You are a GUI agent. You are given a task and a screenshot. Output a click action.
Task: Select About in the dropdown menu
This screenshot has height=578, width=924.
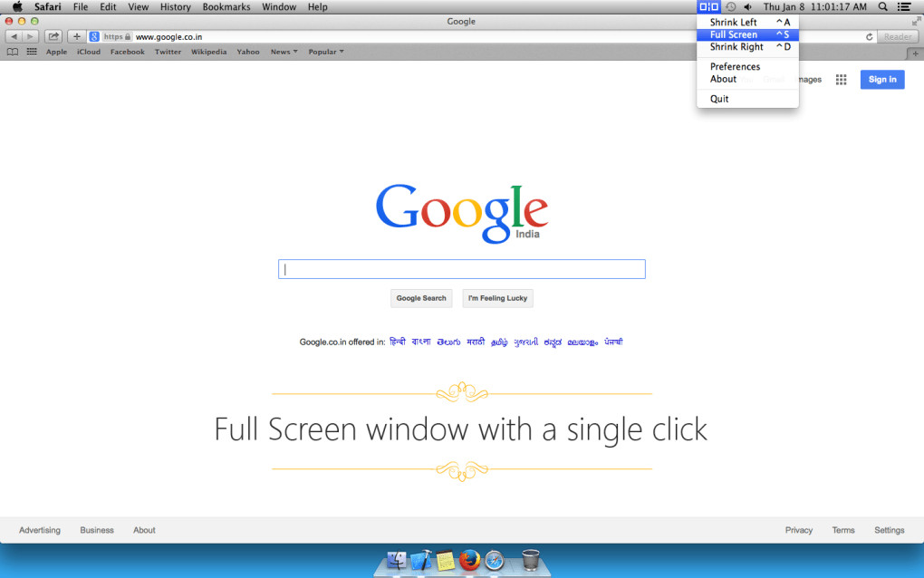[747, 79]
